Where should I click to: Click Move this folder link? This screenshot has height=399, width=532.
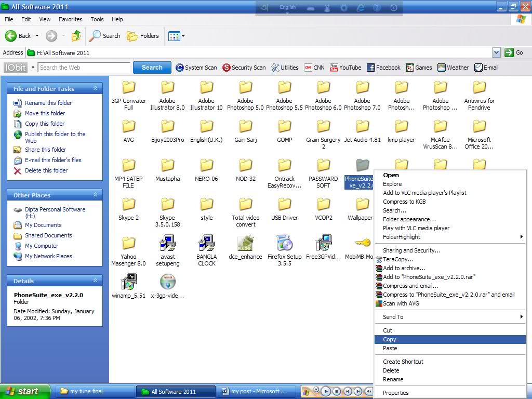pyautogui.click(x=45, y=113)
